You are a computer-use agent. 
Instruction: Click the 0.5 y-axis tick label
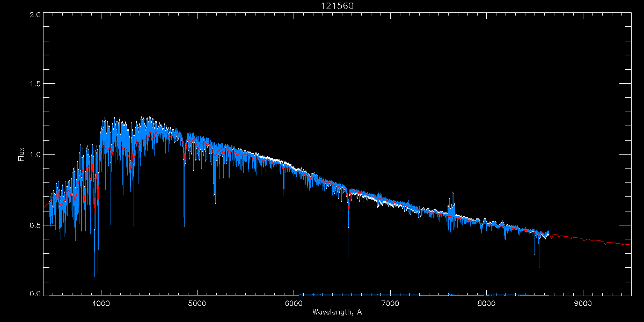[35, 225]
